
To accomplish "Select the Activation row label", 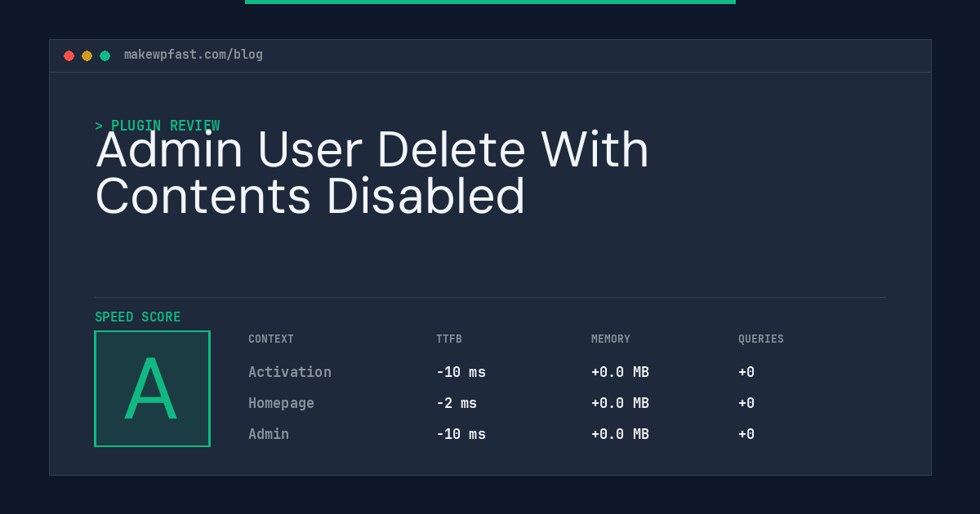I will click(x=290, y=372).
